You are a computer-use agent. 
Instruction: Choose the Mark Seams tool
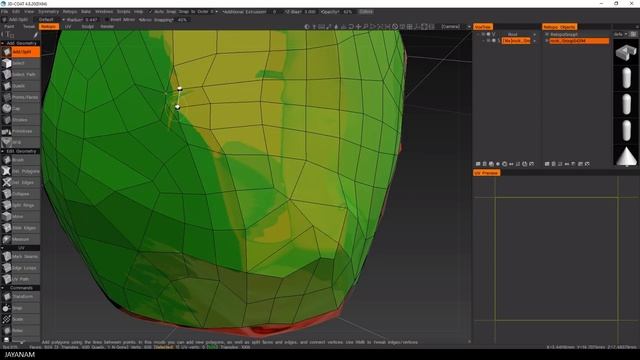click(x=20, y=256)
